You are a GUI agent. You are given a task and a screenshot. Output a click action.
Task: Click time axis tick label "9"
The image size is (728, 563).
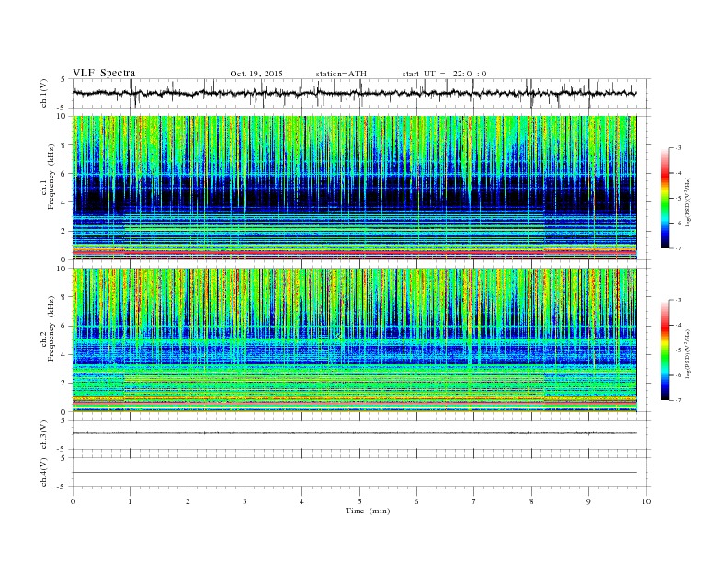588,501
